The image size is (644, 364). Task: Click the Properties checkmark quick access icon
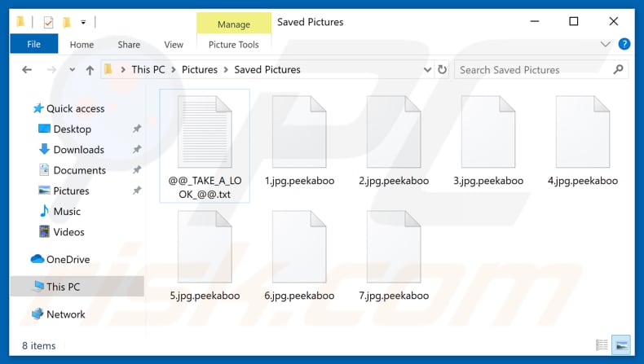pyautogui.click(x=46, y=21)
